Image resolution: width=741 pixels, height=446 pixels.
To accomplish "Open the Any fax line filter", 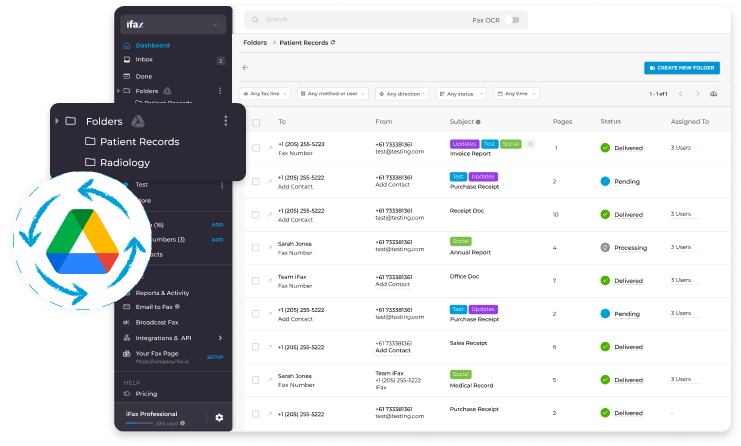I will (x=265, y=94).
